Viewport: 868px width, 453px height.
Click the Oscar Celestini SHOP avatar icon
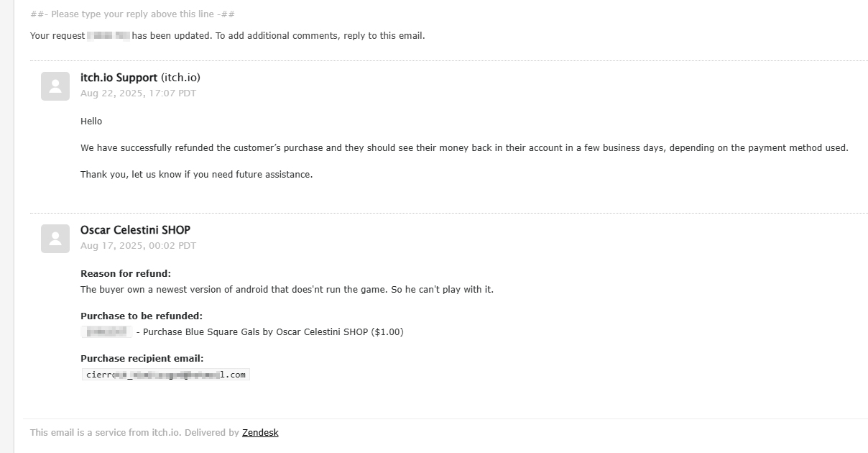[55, 239]
